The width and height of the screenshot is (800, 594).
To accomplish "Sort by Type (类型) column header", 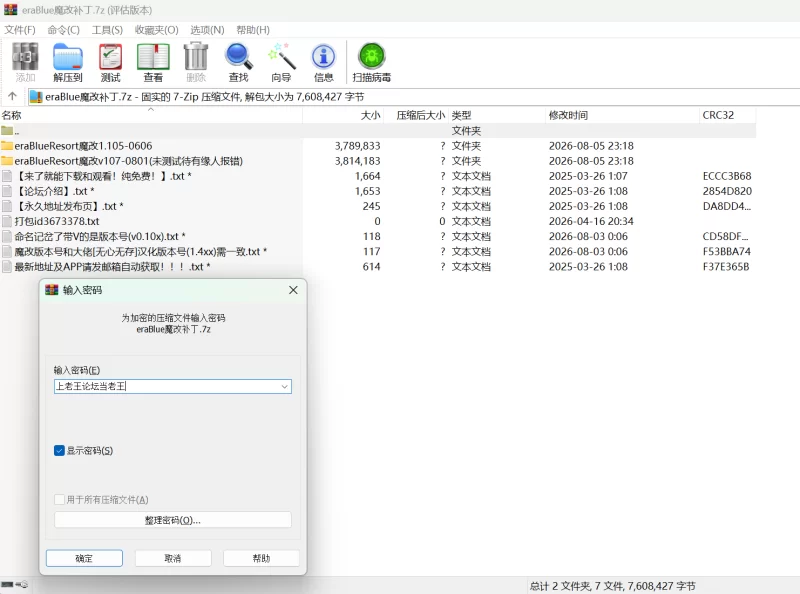I will click(x=497, y=115).
